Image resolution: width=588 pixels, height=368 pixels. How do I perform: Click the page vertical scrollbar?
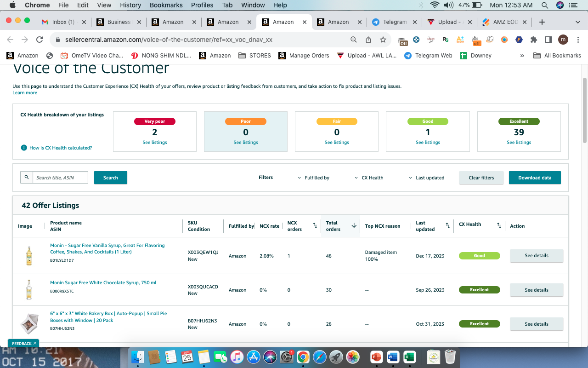tap(584, 110)
